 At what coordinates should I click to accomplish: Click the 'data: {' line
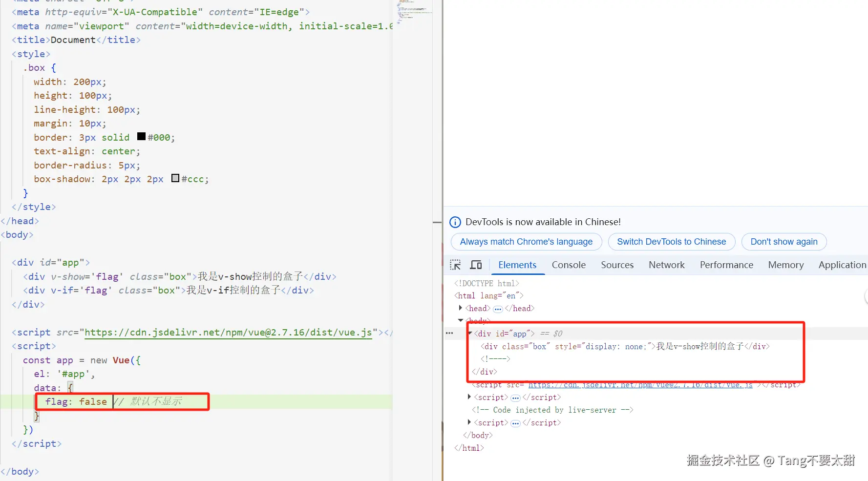click(53, 388)
